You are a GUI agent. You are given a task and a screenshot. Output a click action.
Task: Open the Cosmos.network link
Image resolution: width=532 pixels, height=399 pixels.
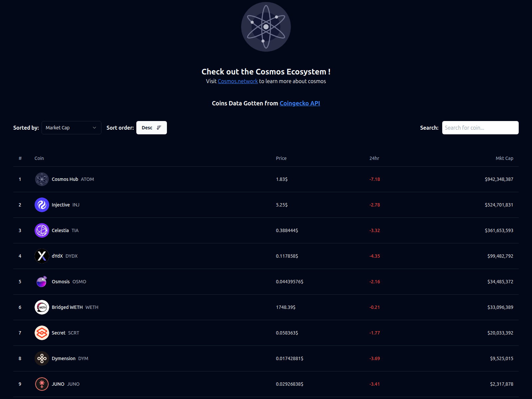coord(238,81)
